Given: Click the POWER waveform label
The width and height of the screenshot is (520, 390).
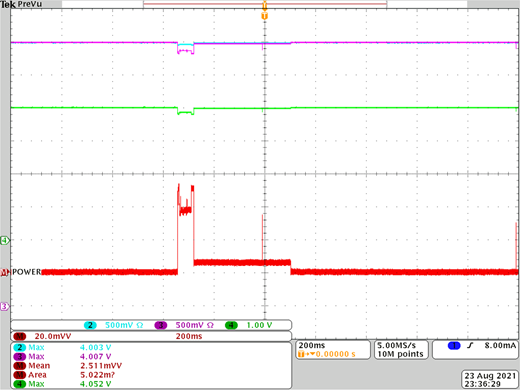Looking at the screenshot, I should coord(27,272).
